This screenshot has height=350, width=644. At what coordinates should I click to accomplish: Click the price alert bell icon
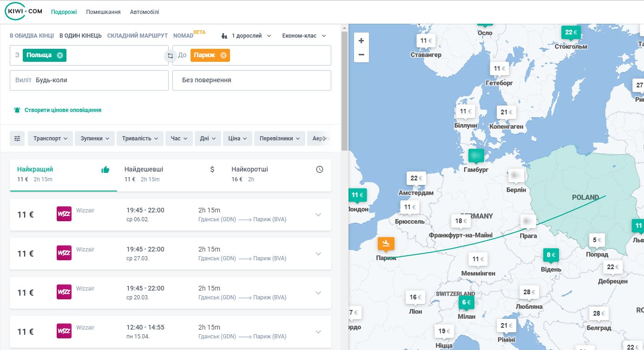pyautogui.click(x=17, y=110)
